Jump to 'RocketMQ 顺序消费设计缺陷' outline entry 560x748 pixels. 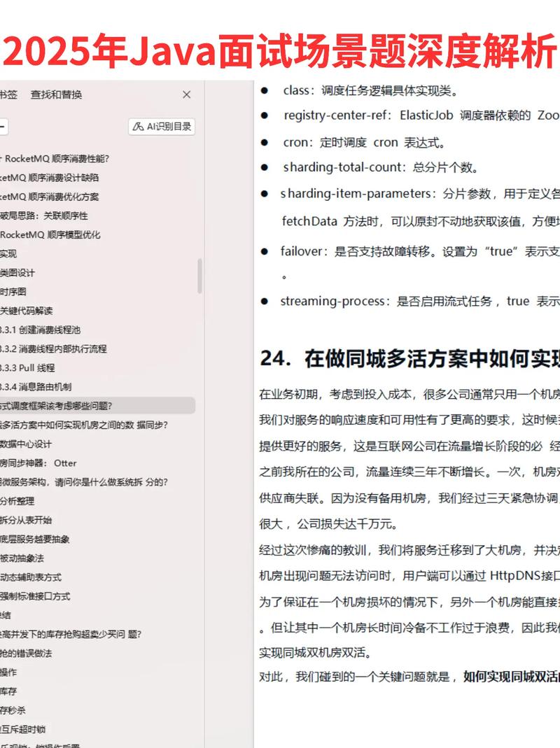(x=50, y=178)
